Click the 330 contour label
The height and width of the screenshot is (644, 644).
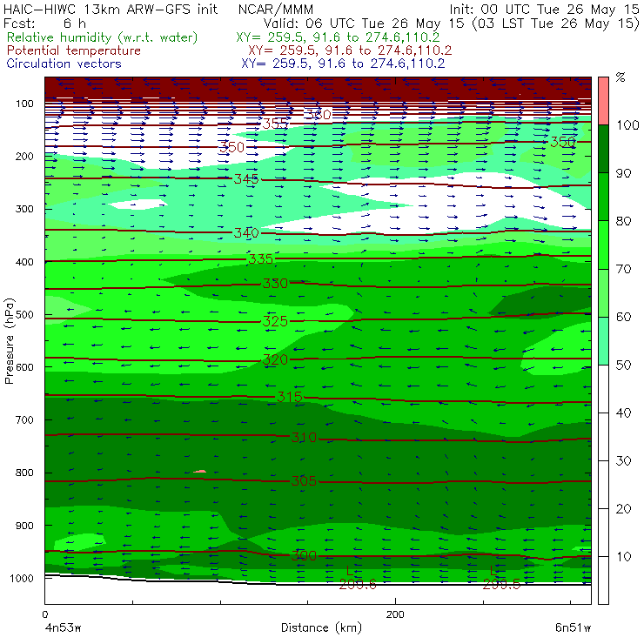(x=275, y=284)
